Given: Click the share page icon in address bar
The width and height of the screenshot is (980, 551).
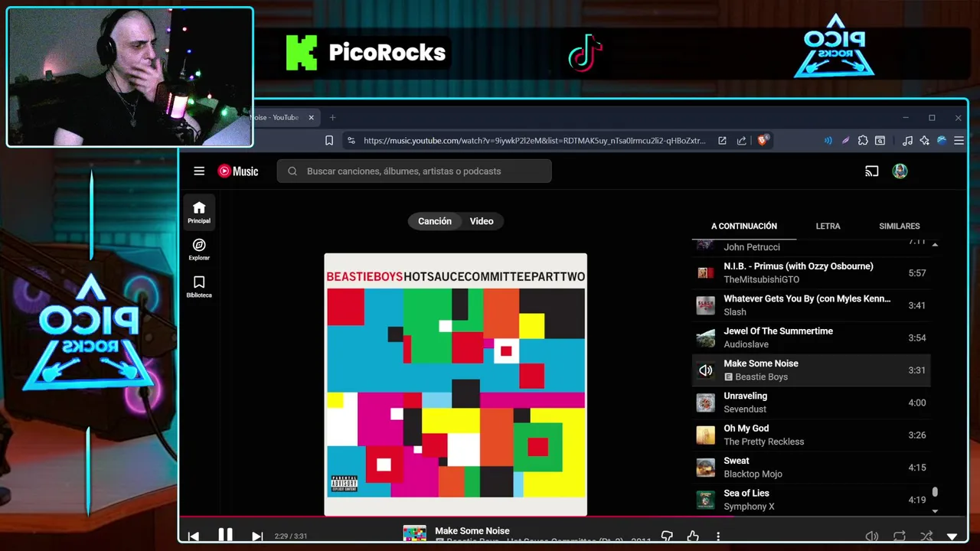Looking at the screenshot, I should [x=741, y=141].
